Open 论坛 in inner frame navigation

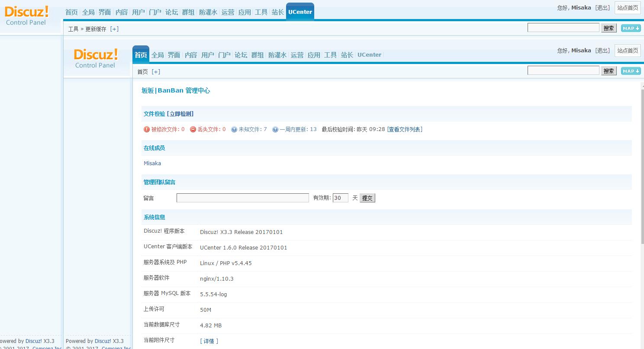(x=241, y=55)
